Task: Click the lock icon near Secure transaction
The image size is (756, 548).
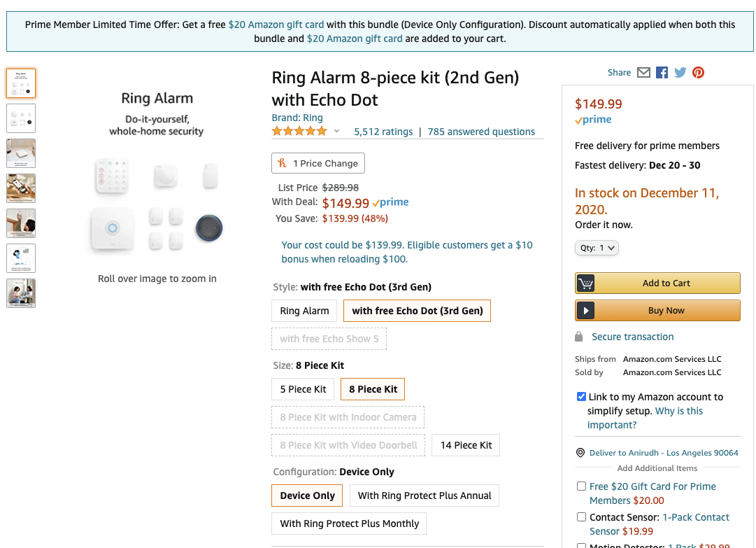Action: click(x=578, y=337)
